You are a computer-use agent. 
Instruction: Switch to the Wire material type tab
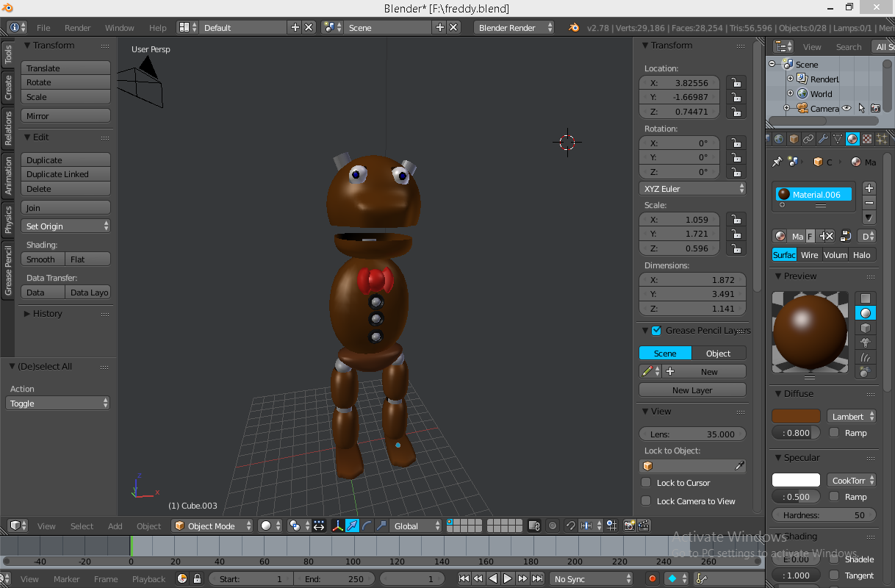pos(810,254)
